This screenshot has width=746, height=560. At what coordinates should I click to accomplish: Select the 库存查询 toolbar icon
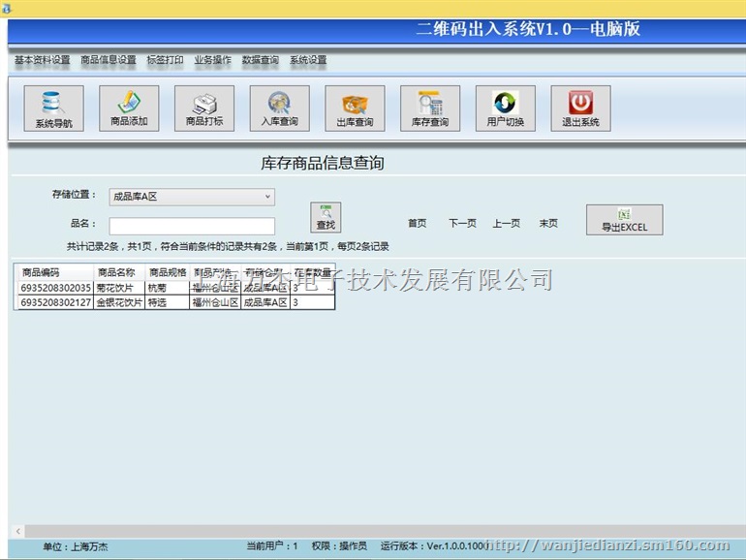(x=430, y=109)
